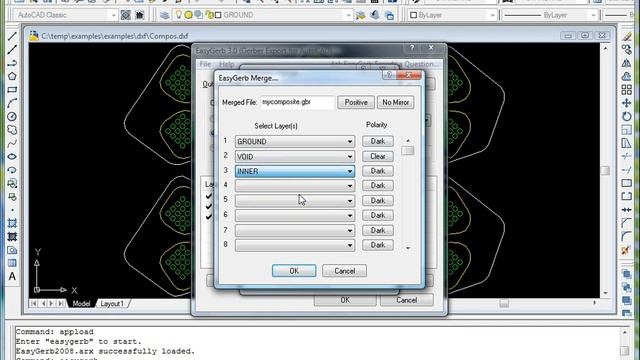Select the Rotate modify tool
Image resolution: width=640 pixels, height=360 pixels.
pos(627,117)
